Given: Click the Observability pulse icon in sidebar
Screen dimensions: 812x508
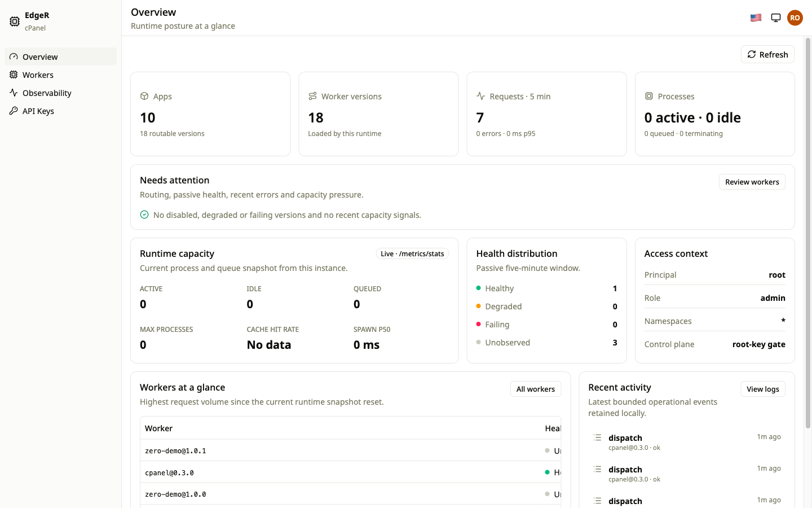Looking at the screenshot, I should (14, 93).
